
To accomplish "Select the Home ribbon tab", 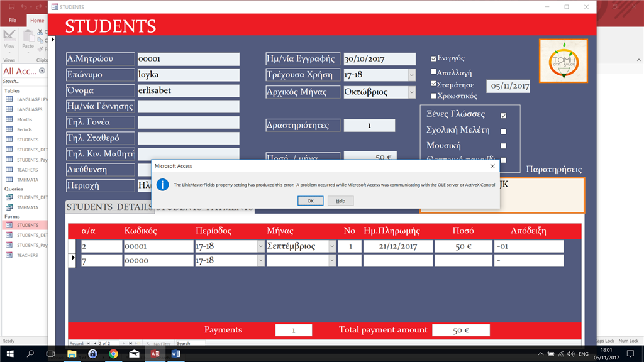I will (37, 20).
